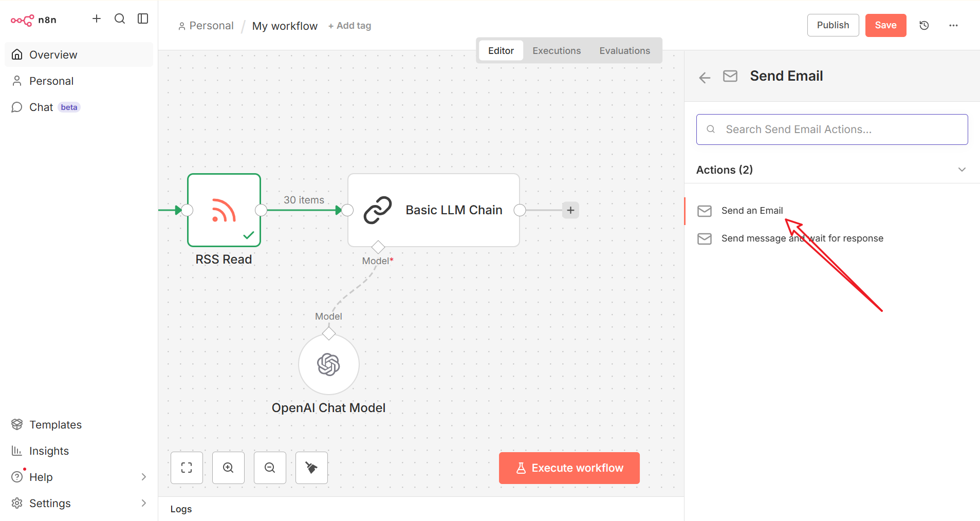Open the three-dot workflow options menu
The width and height of the screenshot is (980, 521).
click(x=953, y=25)
